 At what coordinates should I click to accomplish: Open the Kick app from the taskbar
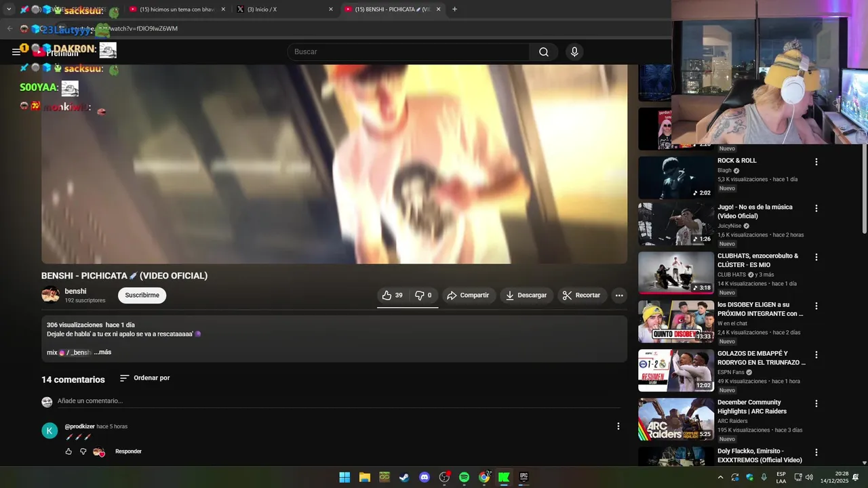(504, 477)
